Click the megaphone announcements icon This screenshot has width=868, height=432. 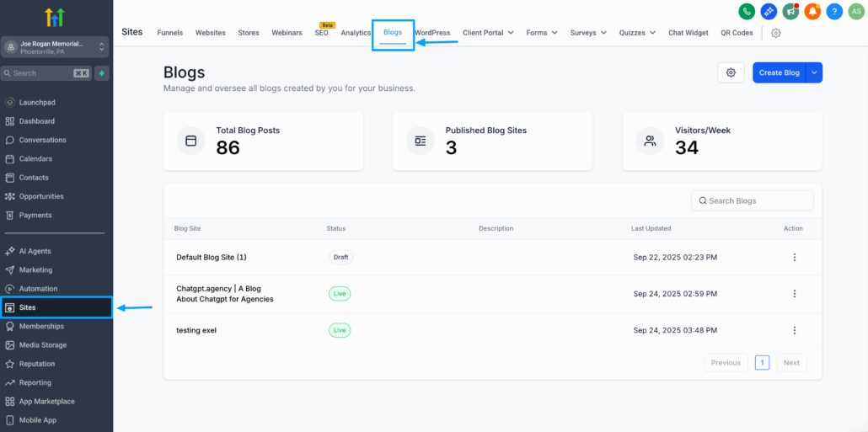[790, 12]
